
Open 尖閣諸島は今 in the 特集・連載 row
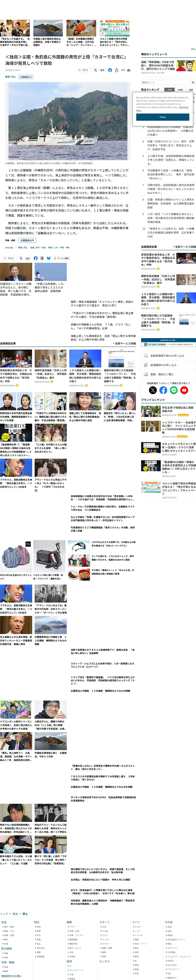coord(27,240)
